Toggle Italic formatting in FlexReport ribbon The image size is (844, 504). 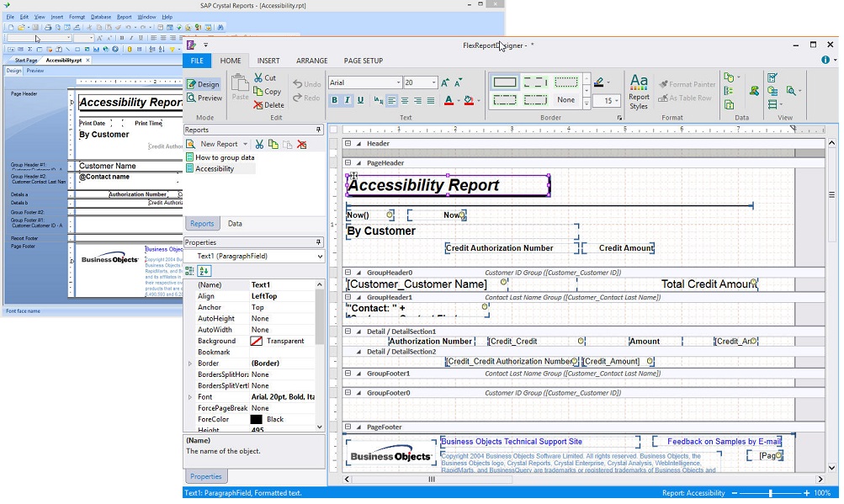coord(348,99)
